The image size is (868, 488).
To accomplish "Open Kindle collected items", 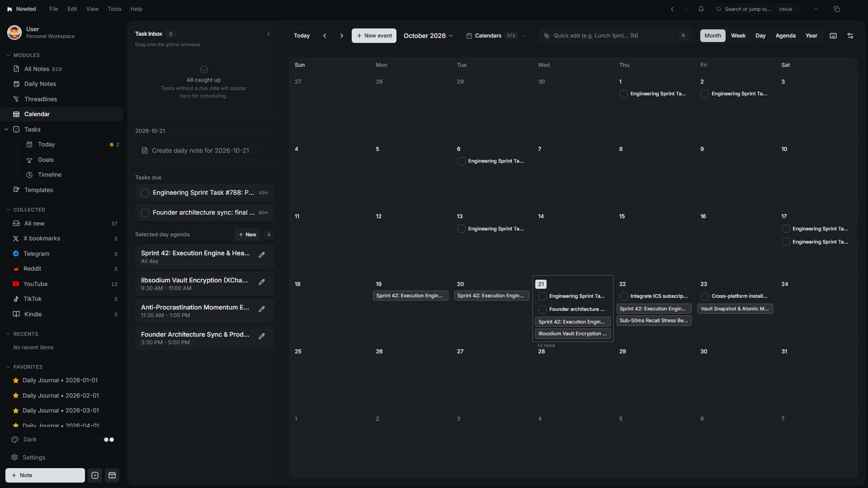I will click(61, 314).
